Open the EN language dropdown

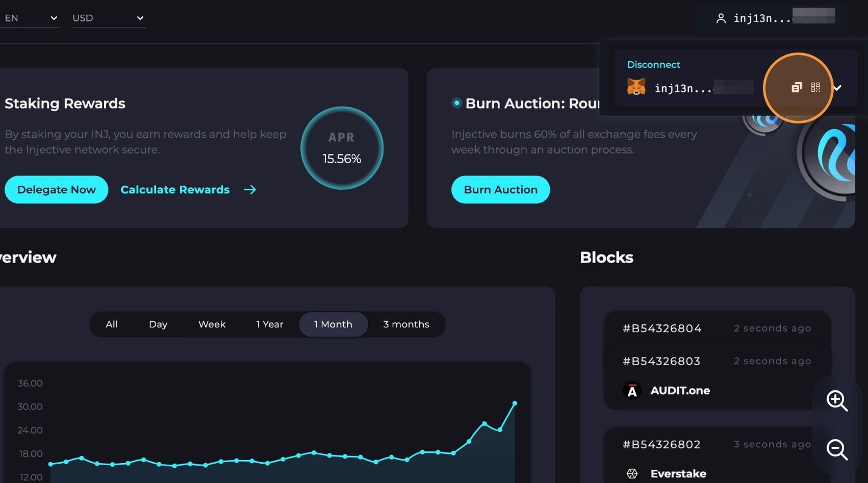[x=30, y=18]
